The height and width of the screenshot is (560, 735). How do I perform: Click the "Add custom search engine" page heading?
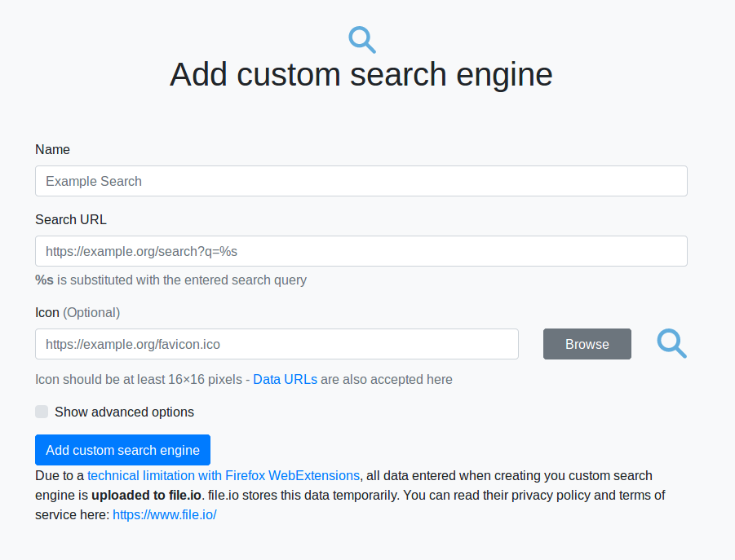pos(361,75)
